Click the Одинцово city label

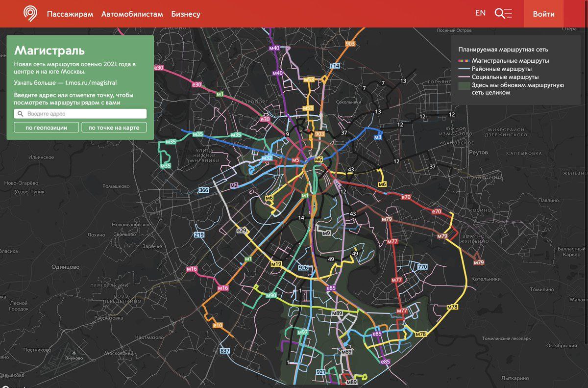[x=65, y=267]
